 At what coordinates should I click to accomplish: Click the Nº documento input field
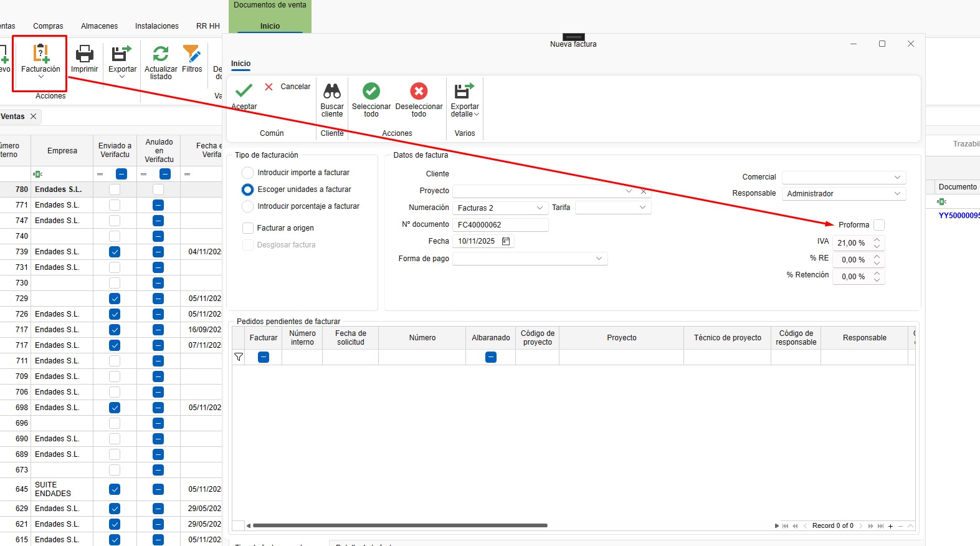[500, 225]
